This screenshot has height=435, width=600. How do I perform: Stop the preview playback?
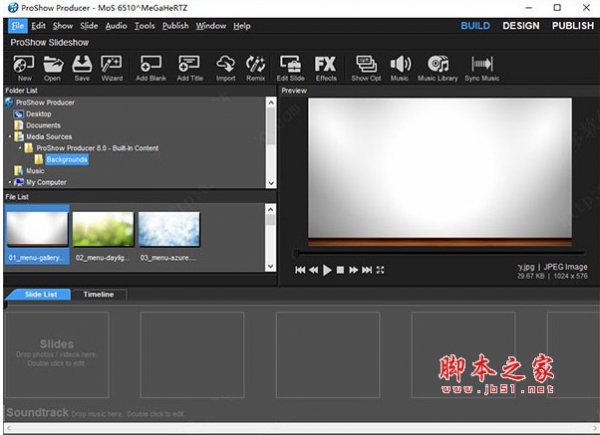click(340, 270)
